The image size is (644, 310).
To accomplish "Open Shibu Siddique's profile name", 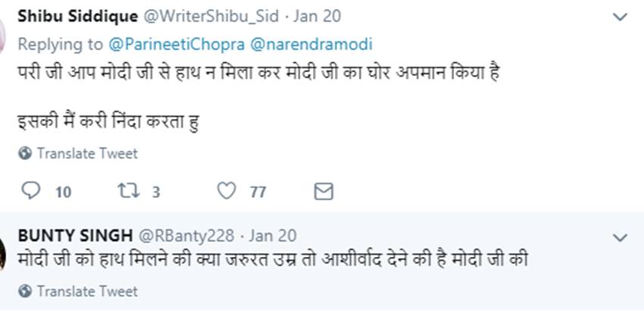I will click(x=76, y=17).
